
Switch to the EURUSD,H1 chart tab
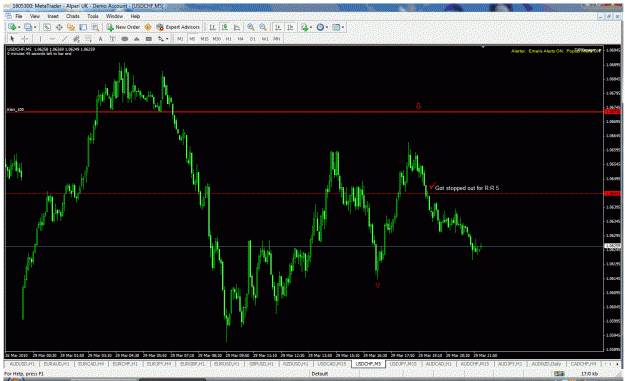[x=227, y=364]
